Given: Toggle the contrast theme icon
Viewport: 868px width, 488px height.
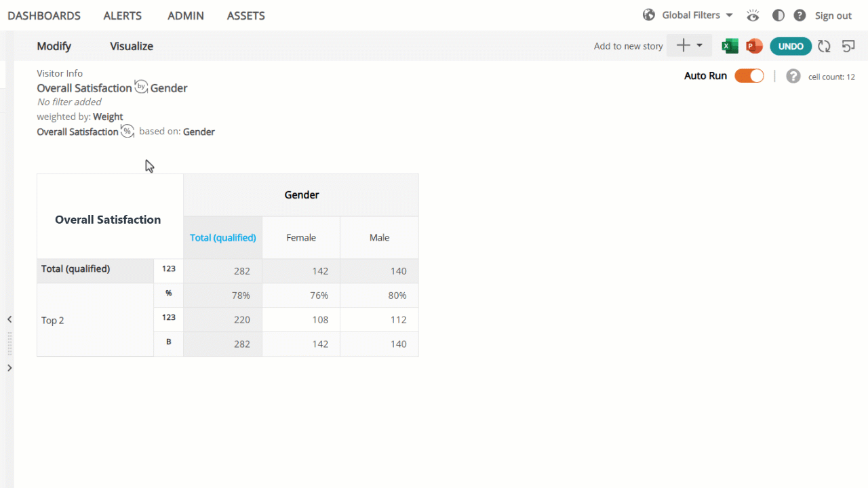Looking at the screenshot, I should (778, 15).
